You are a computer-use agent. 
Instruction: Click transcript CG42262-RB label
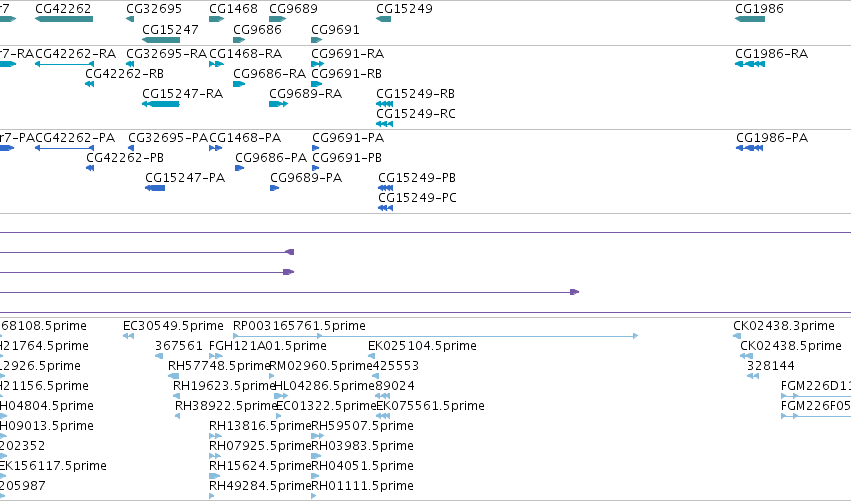[124, 74]
